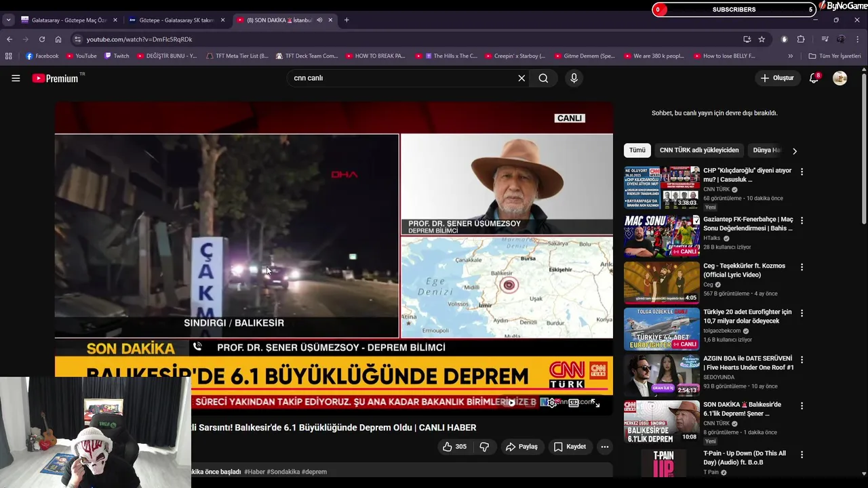The height and width of the screenshot is (488, 868).
Task: Reload the current page
Action: 42,39
